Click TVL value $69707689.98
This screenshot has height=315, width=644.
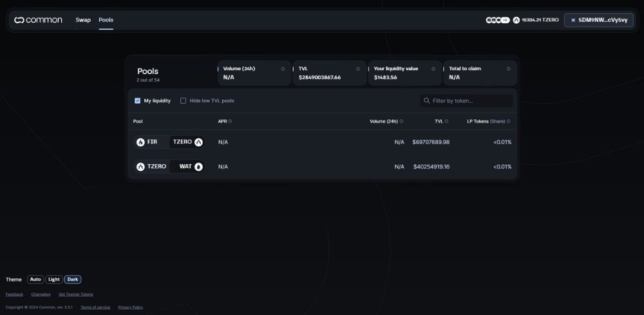click(431, 142)
